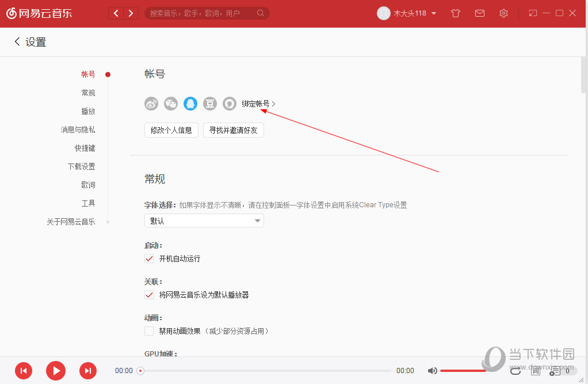The width and height of the screenshot is (588, 384).
Task: Click the blue QQ binding icon
Action: click(190, 104)
